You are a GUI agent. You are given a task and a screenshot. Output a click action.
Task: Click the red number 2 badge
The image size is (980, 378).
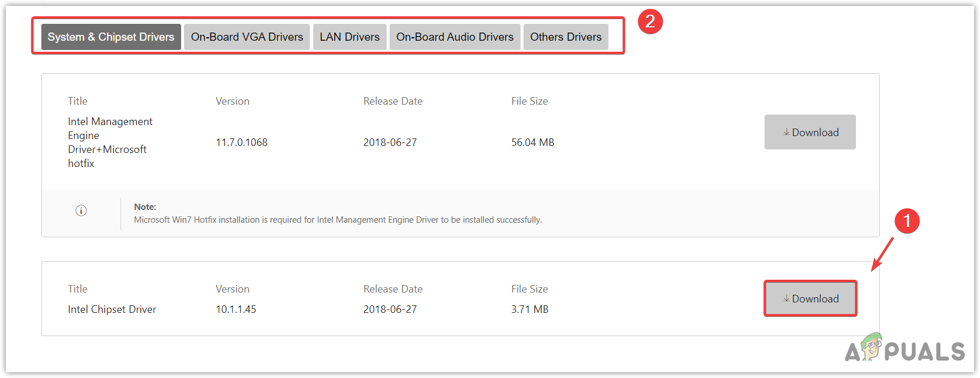(650, 22)
